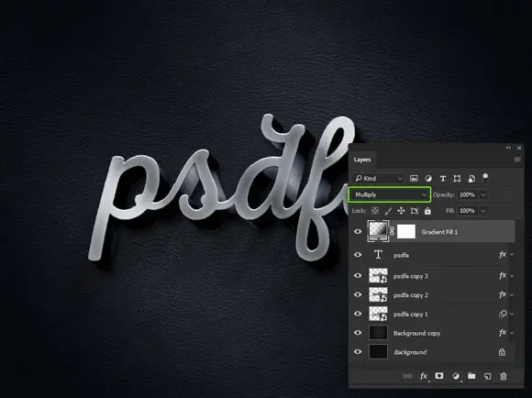Open the Layers panel flyout menu
Image resolution: width=532 pixels, height=398 pixels.
point(517,160)
